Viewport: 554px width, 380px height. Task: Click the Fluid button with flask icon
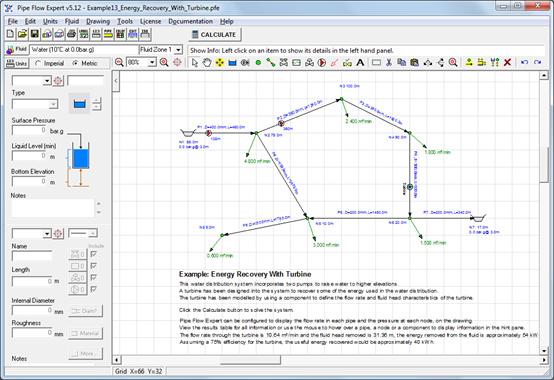click(17, 49)
